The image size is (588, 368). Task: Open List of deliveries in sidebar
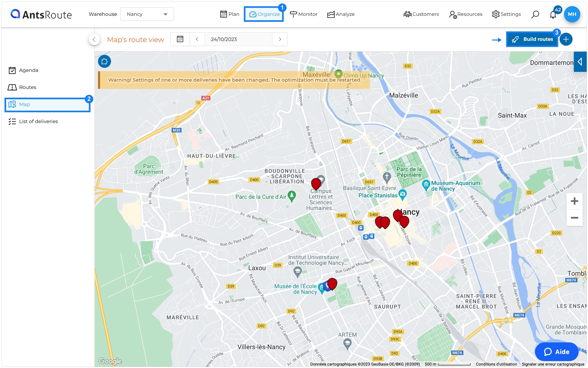tap(33, 121)
